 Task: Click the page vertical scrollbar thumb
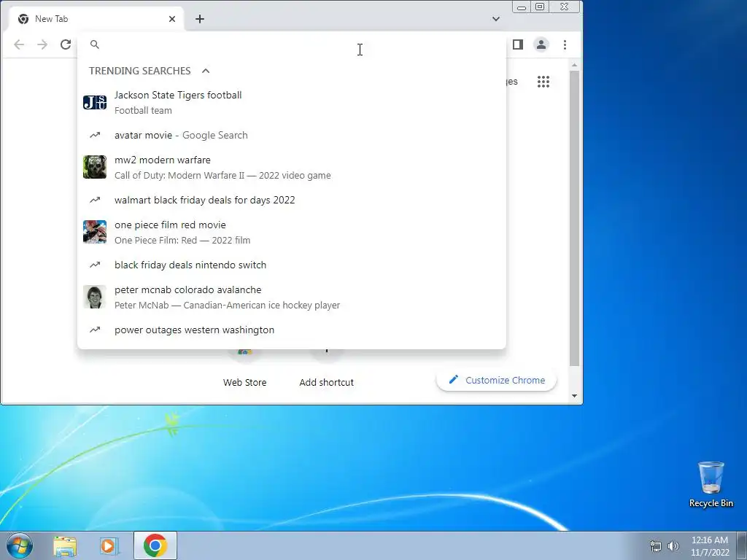[x=575, y=218]
